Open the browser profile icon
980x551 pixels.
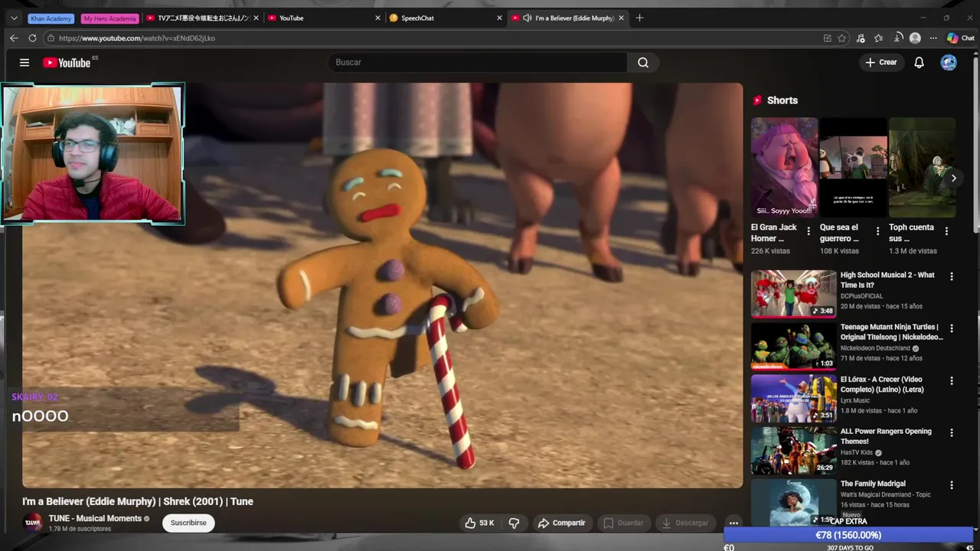click(915, 38)
